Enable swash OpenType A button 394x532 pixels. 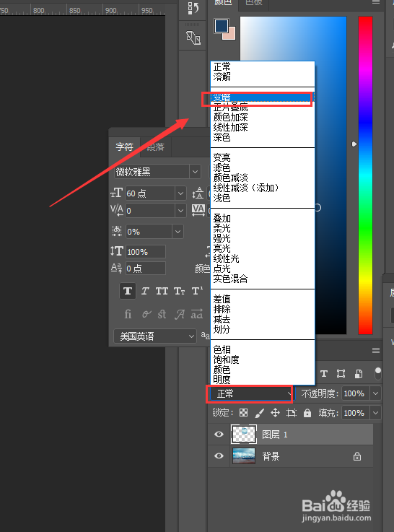[180, 314]
